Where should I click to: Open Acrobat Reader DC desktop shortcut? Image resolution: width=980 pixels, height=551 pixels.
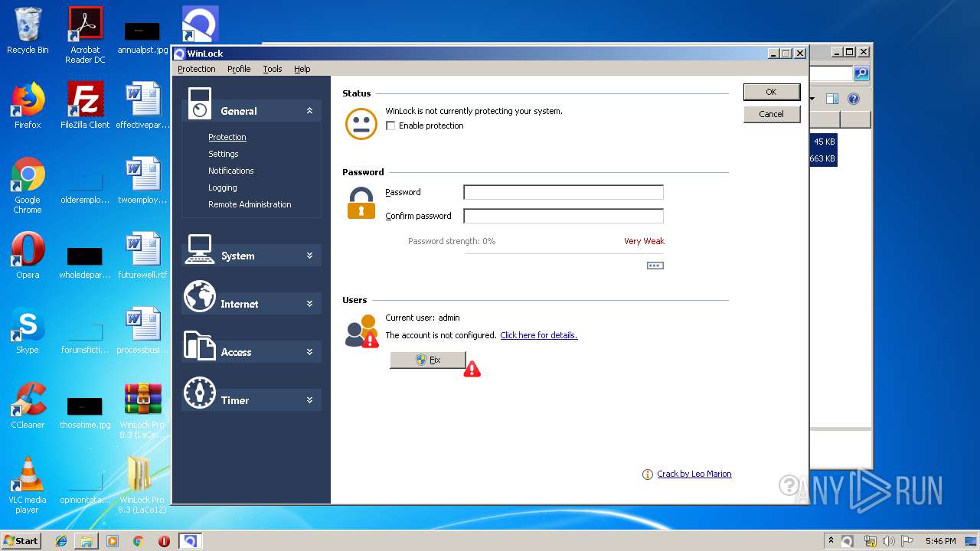85,35
